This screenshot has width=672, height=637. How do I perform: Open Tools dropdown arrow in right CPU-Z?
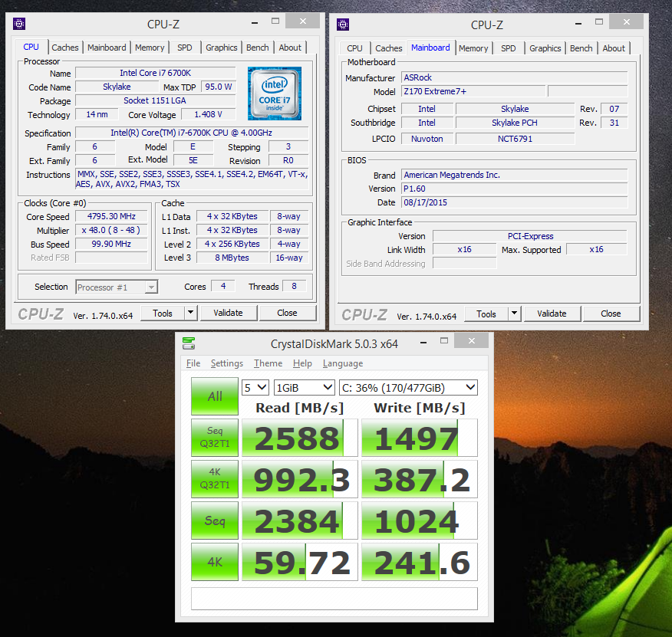click(x=514, y=314)
